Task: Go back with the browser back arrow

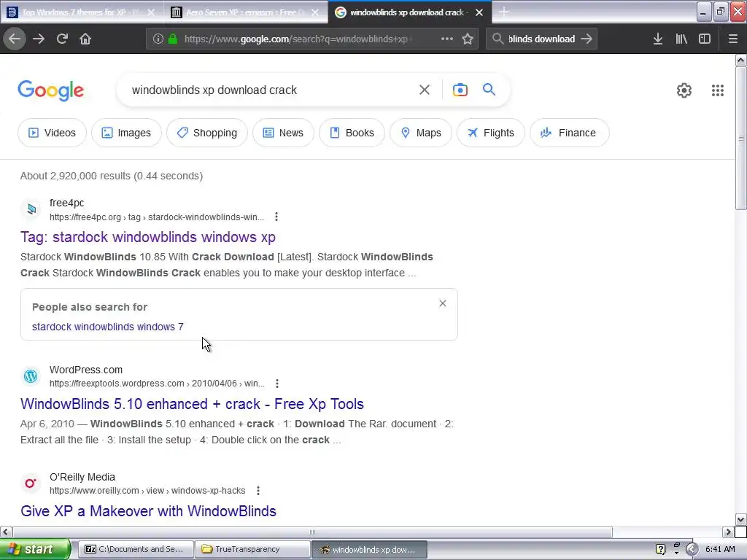Action: tap(15, 39)
